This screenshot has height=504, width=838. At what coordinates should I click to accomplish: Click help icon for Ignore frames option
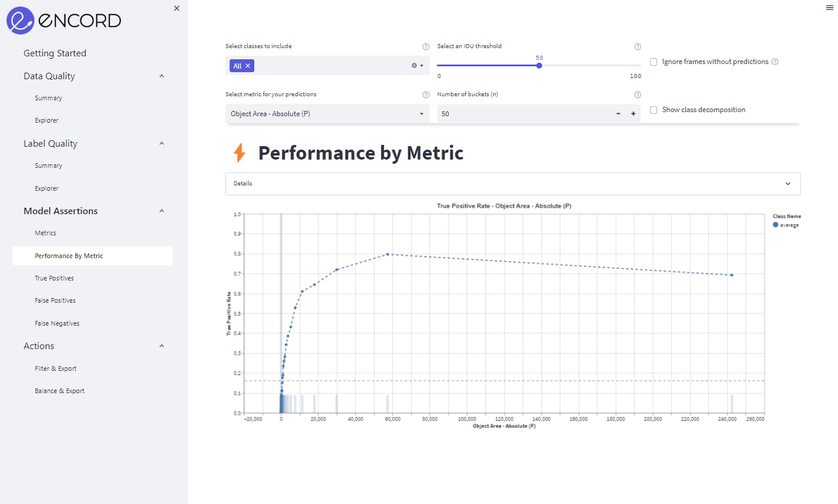click(775, 62)
